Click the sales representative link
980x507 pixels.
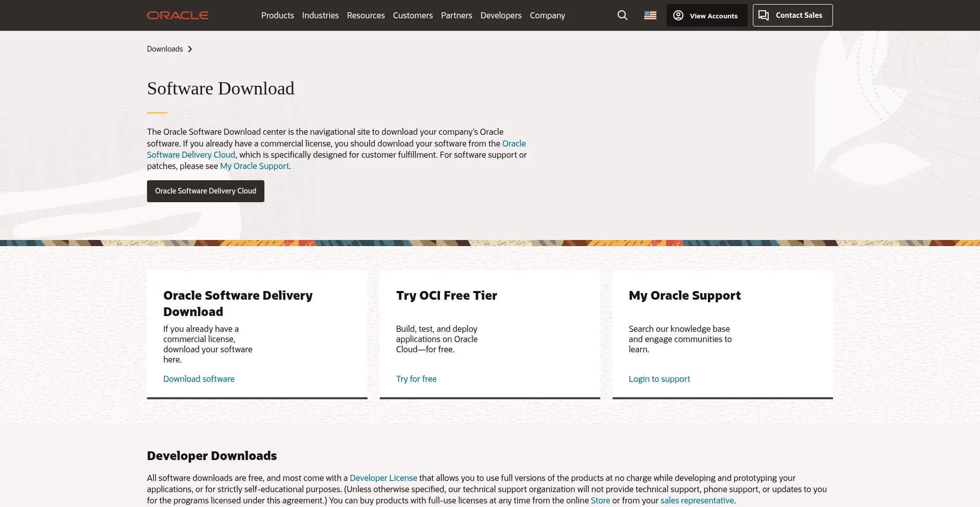697,500
